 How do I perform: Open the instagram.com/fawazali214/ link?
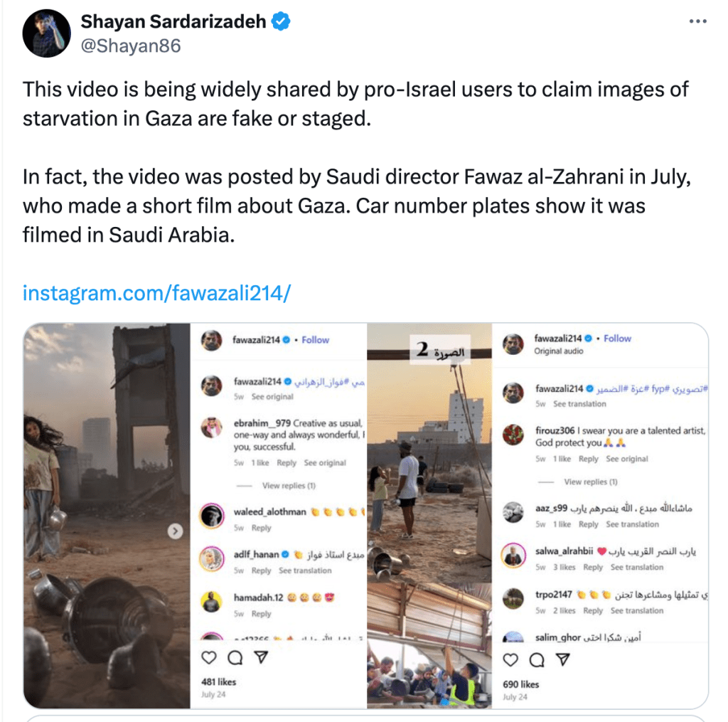point(157,292)
